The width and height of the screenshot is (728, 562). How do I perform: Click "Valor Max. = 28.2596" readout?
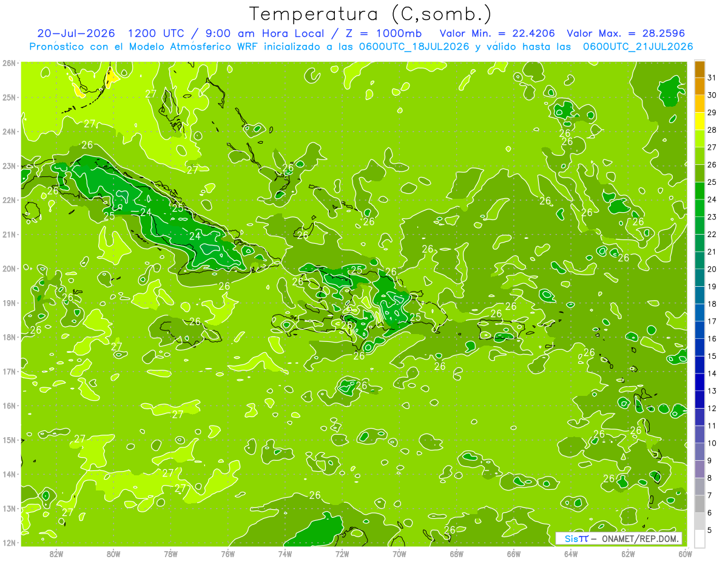625,33
